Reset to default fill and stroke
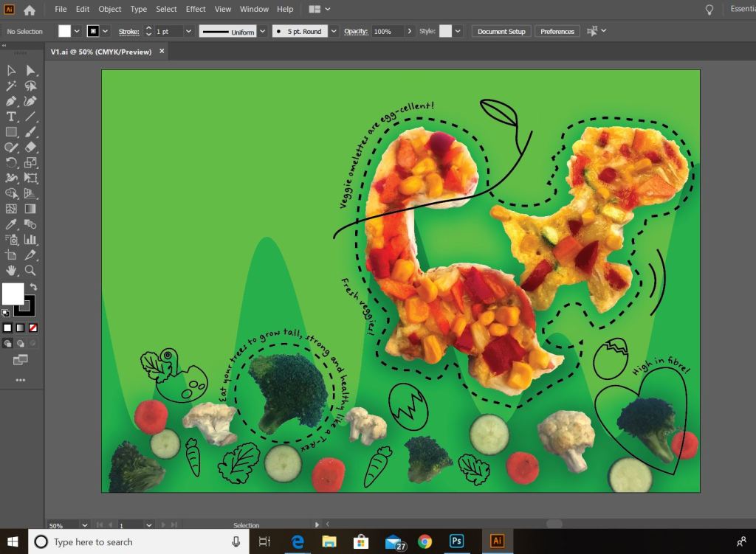 point(6,312)
